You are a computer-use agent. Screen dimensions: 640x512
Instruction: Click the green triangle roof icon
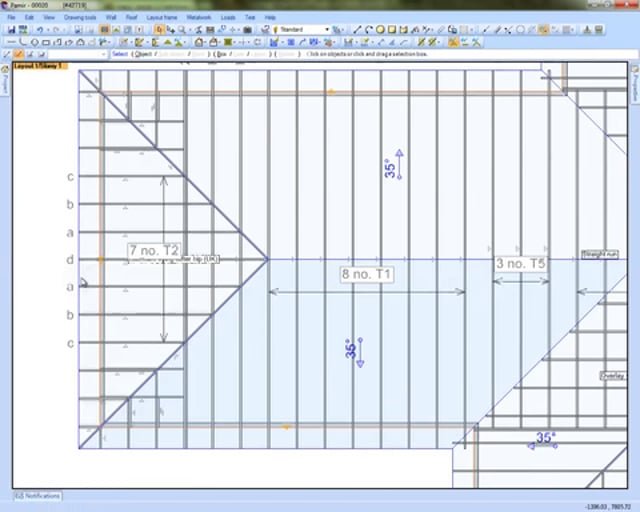[x=168, y=42]
